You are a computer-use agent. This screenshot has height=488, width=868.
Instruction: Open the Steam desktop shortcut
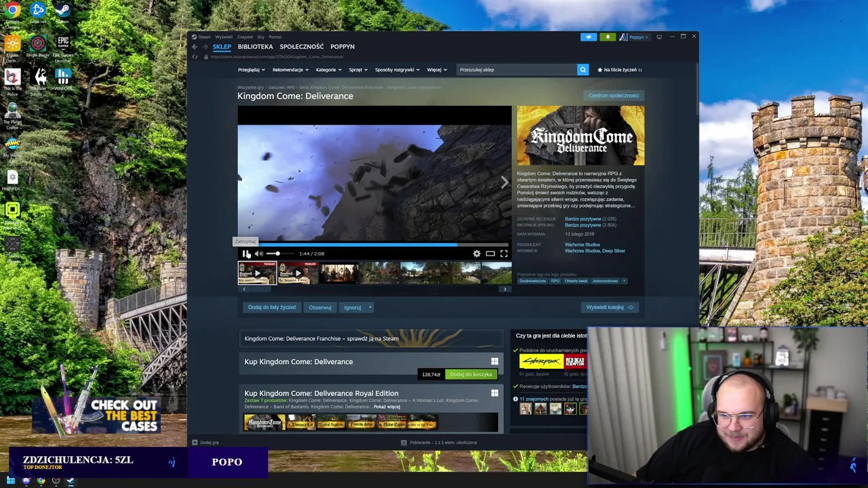pyautogui.click(x=62, y=13)
